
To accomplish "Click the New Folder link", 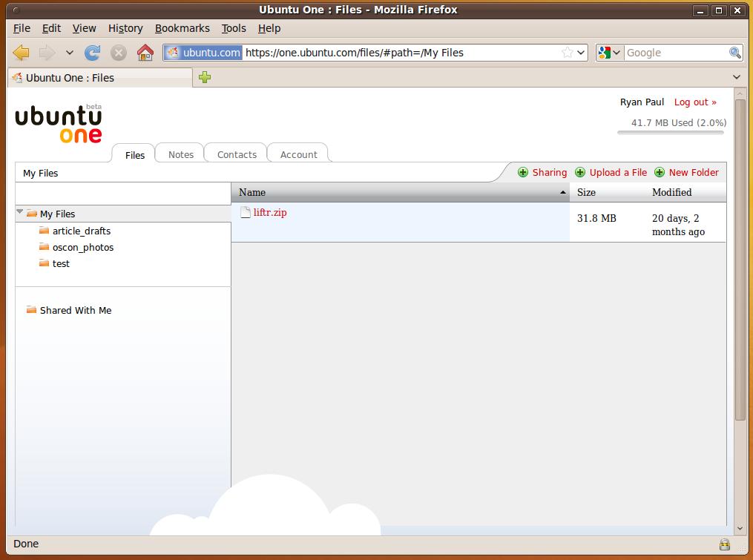I will tap(694, 172).
